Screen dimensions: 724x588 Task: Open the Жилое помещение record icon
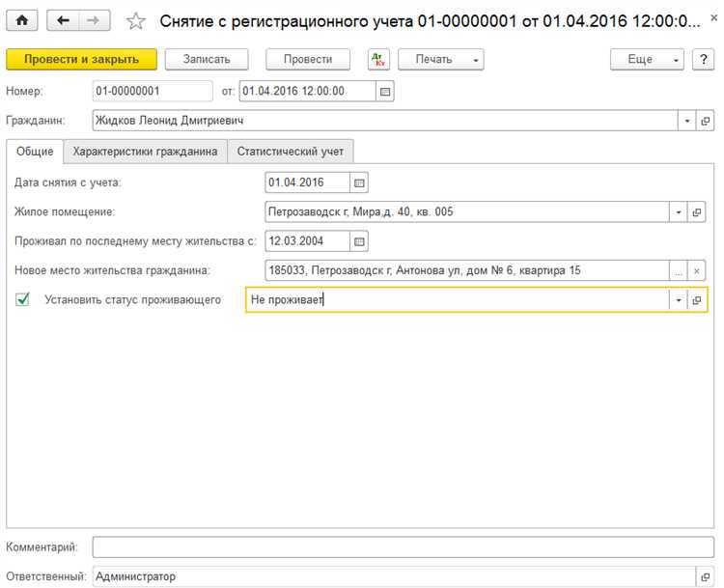click(x=696, y=212)
